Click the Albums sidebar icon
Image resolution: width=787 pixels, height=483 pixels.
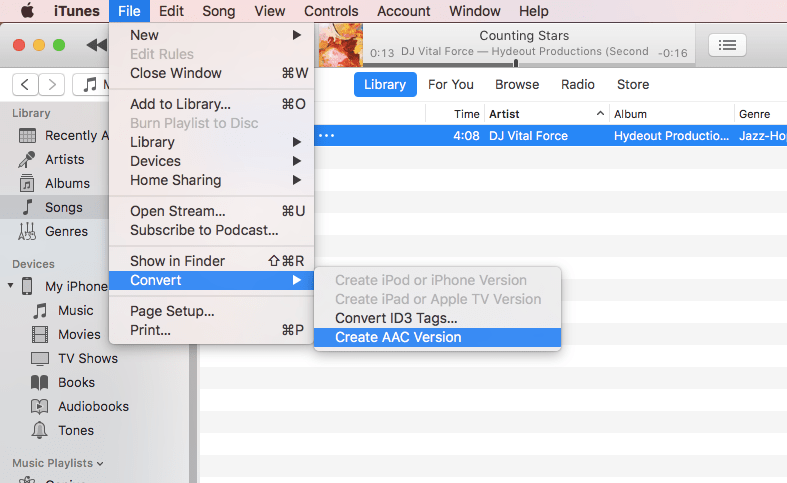(x=27, y=183)
